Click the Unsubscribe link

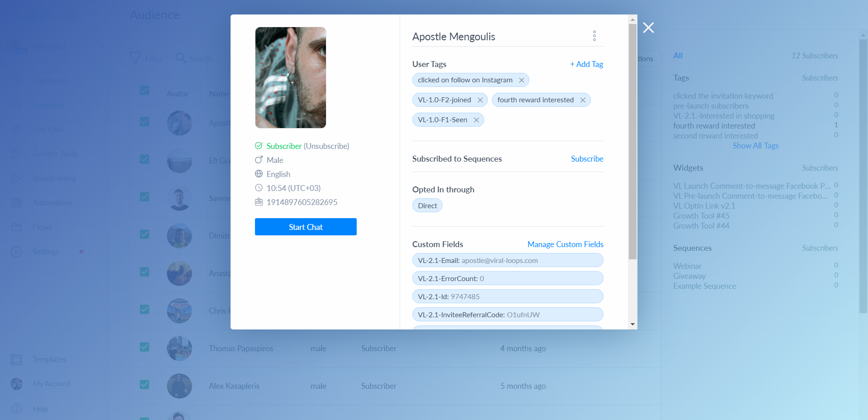[326, 146]
